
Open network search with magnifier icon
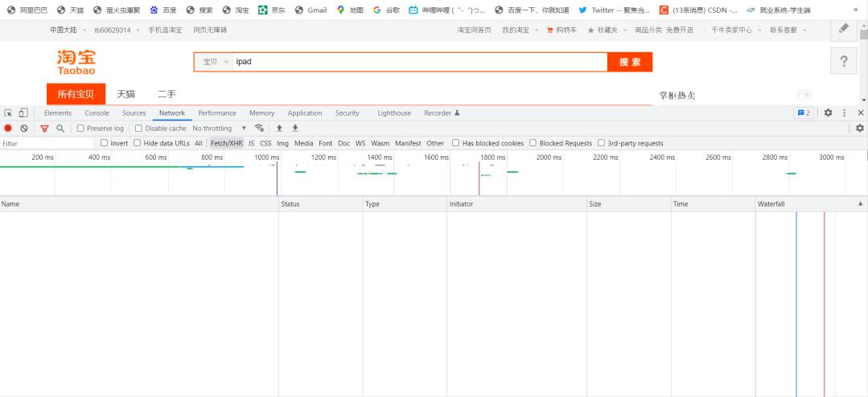(60, 129)
